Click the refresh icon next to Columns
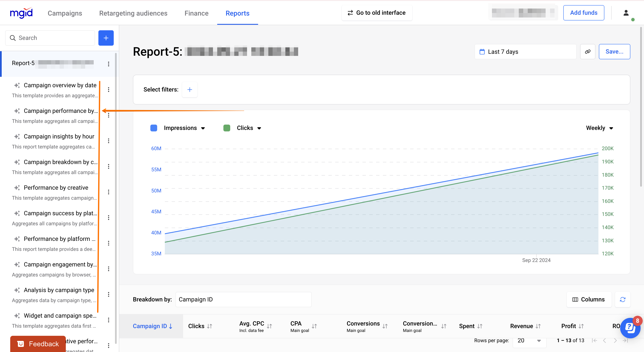The height and width of the screenshot is (352, 644). 622,300
